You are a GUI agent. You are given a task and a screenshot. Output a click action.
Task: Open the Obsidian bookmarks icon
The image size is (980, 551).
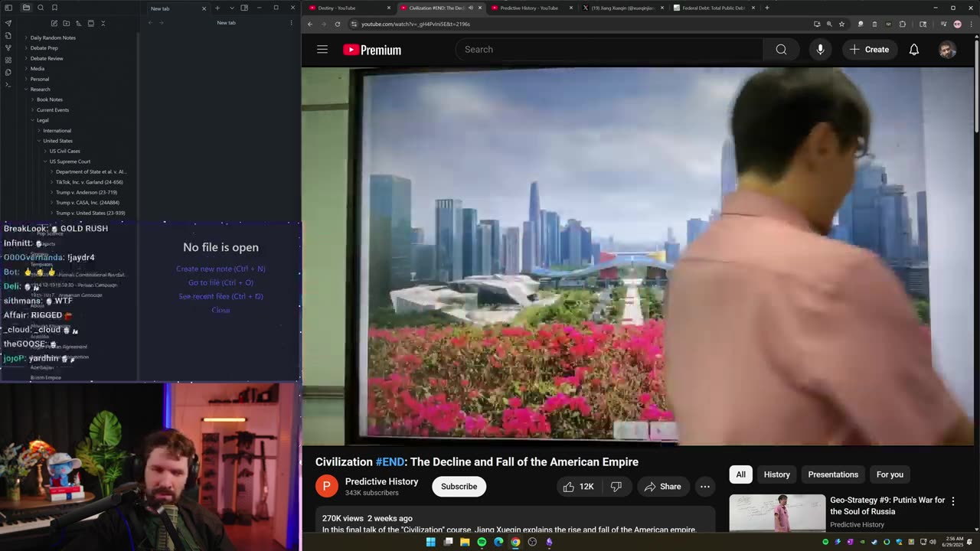coord(54,8)
